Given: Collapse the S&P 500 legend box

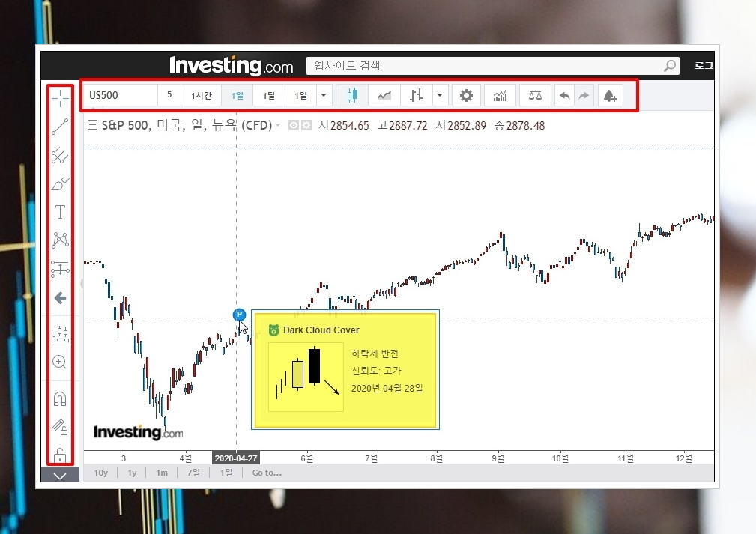Looking at the screenshot, I should [x=93, y=125].
